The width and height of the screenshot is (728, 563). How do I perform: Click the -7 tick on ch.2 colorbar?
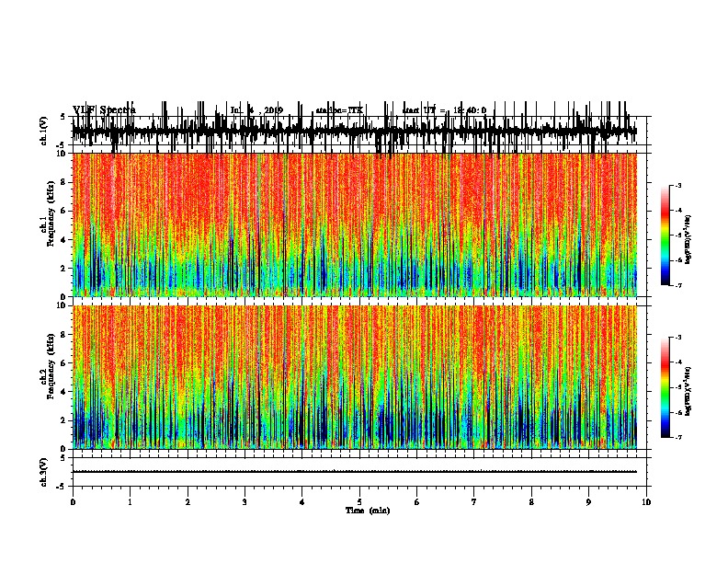point(677,437)
